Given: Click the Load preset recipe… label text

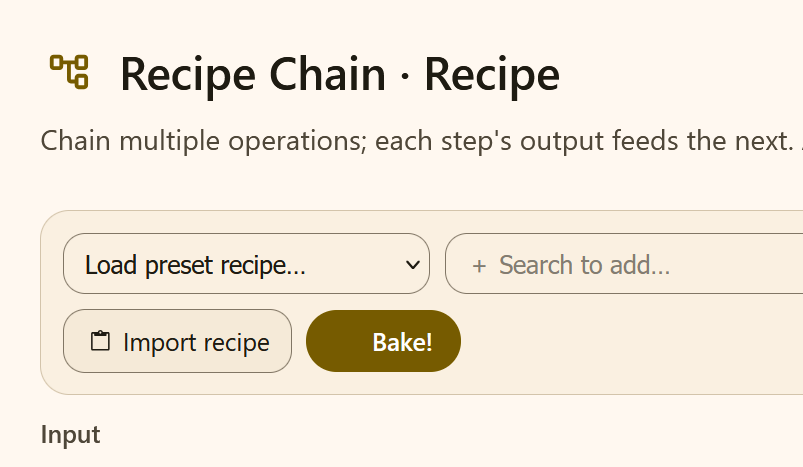Looking at the screenshot, I should tap(195, 265).
